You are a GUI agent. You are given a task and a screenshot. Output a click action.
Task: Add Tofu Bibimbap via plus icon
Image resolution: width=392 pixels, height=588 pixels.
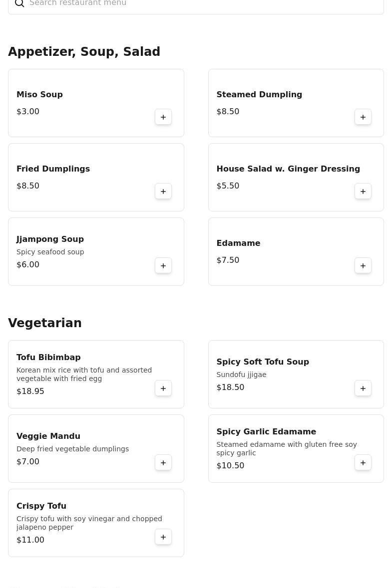(x=163, y=389)
